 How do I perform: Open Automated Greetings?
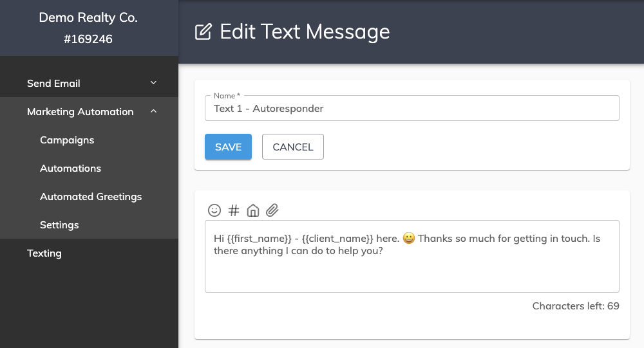point(91,197)
